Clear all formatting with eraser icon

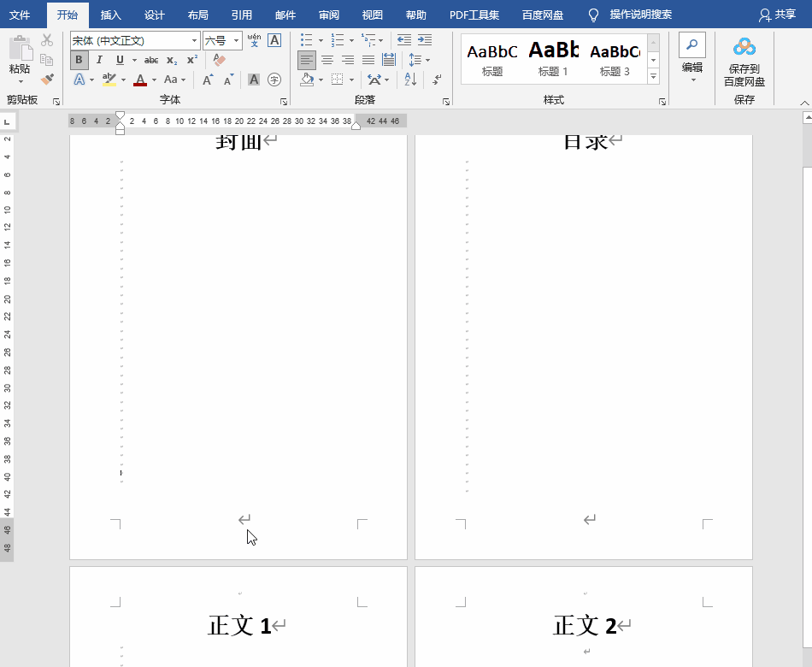point(219,60)
